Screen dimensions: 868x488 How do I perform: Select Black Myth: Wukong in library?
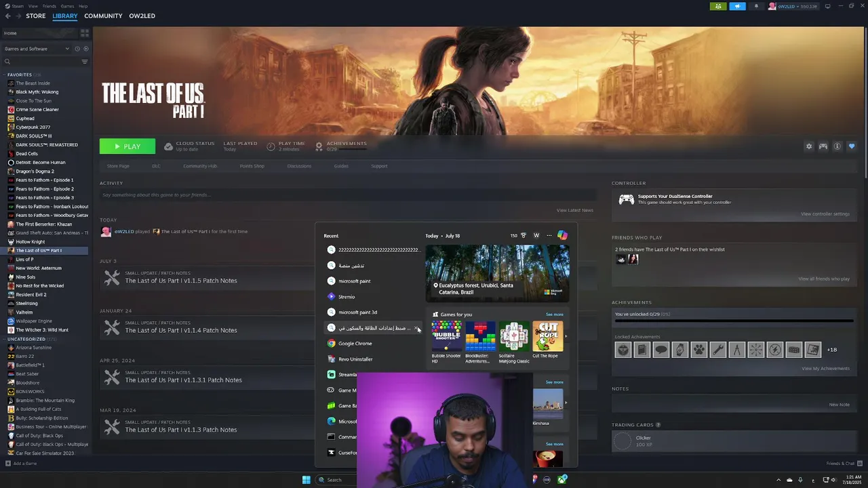[37, 91]
